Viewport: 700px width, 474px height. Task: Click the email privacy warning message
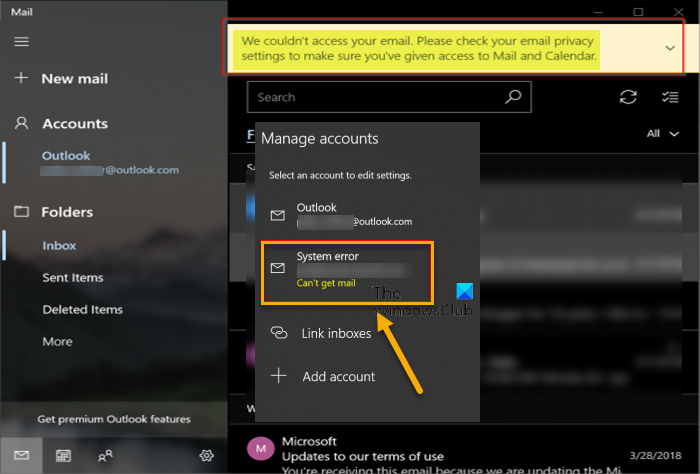click(418, 48)
